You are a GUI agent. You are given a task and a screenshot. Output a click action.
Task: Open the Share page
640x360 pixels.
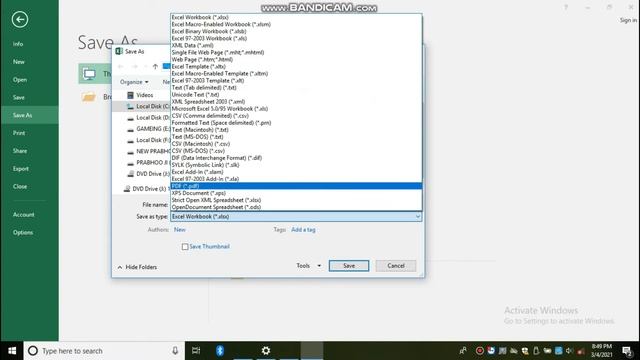[20, 151]
